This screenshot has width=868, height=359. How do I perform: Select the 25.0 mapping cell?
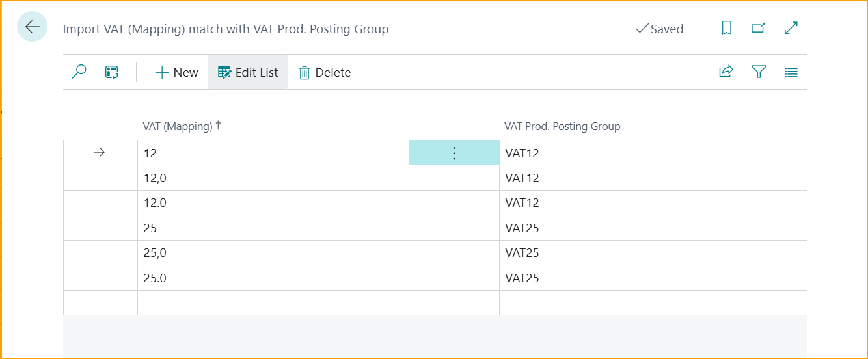273,278
